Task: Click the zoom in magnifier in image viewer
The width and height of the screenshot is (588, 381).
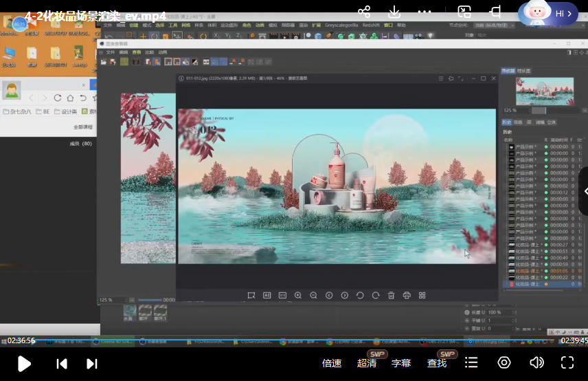Action: point(298,295)
